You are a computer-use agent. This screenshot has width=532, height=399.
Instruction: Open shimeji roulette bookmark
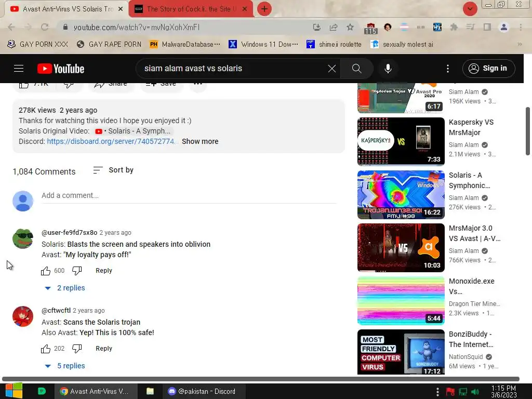pos(334,45)
